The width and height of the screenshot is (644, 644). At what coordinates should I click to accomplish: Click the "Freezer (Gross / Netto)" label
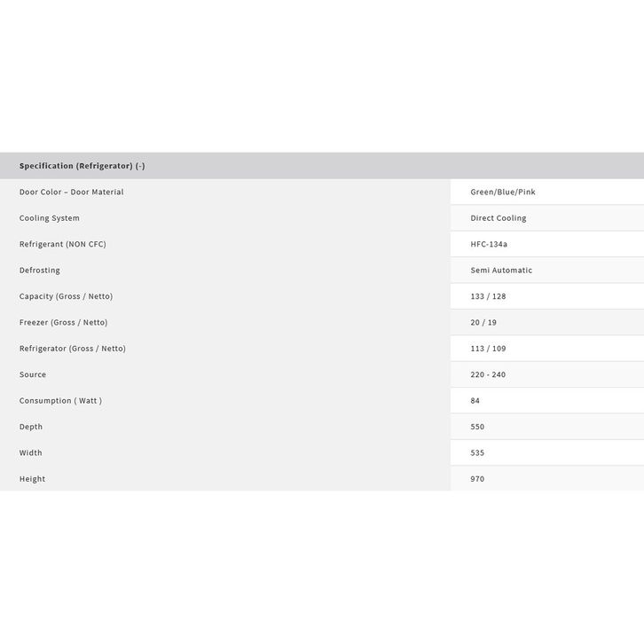pos(63,322)
